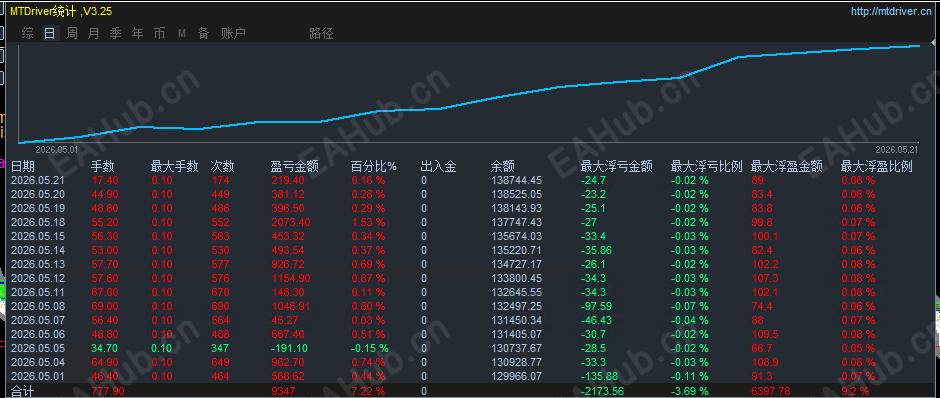Viewport: 940px width, 398px height.
Task: Click the 日期 column header
Action: (23, 167)
